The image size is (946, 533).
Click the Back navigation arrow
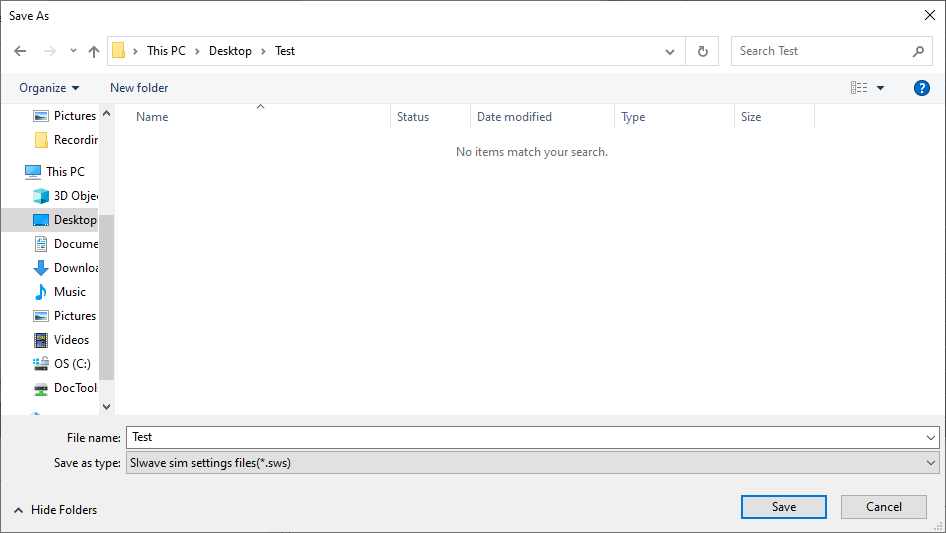coord(20,51)
